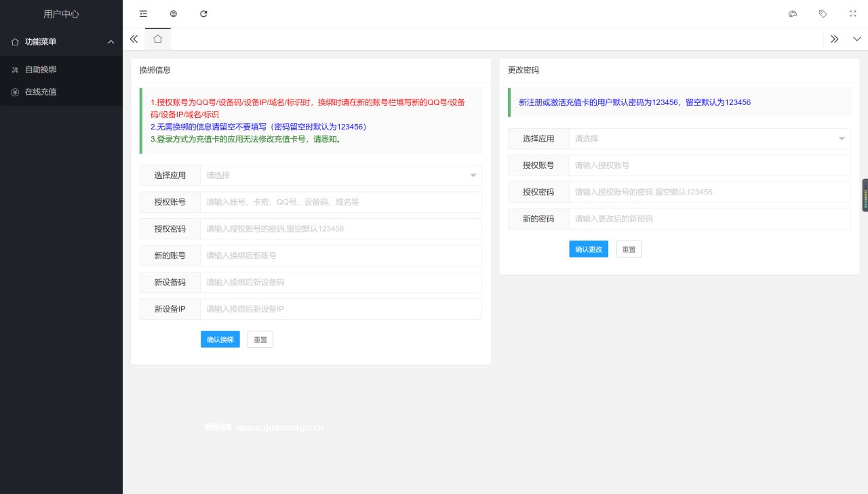Focus 授权账号 field in 换绑信息 panel
This screenshot has width=868, height=494.
click(x=341, y=202)
